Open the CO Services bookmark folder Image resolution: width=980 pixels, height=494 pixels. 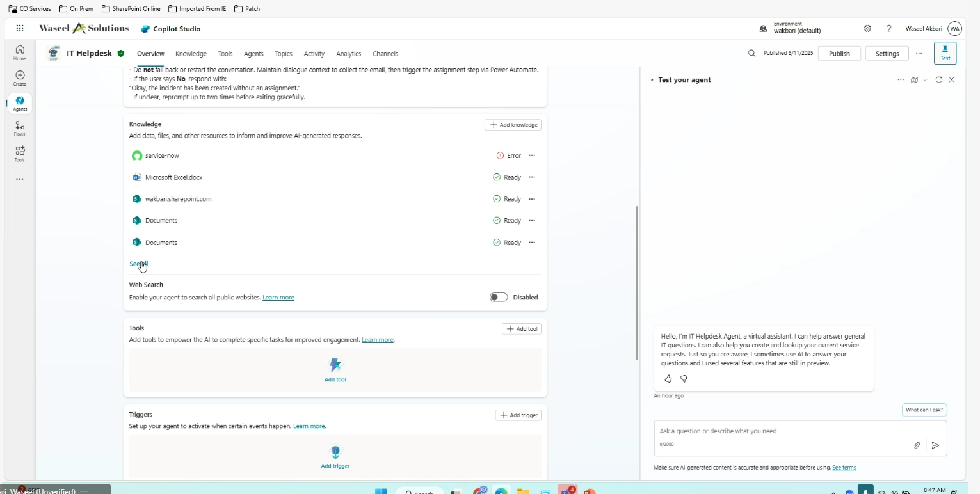pos(29,9)
